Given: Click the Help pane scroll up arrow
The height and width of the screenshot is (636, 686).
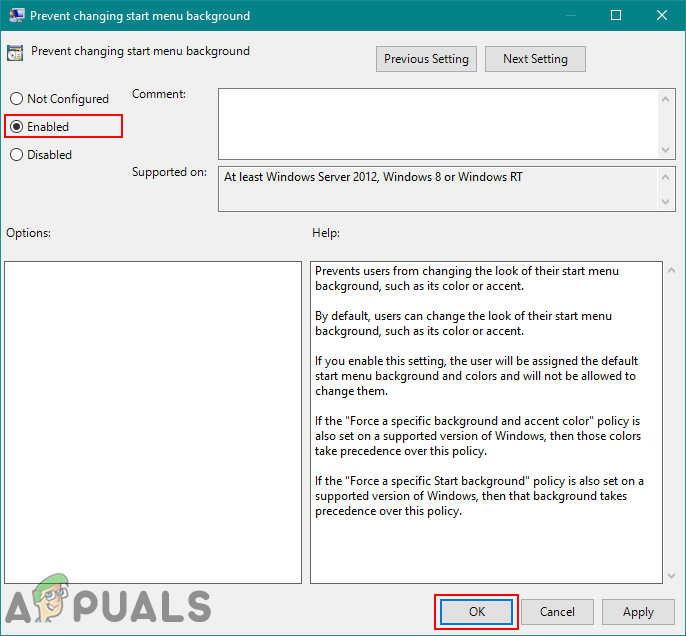Looking at the screenshot, I should coord(672,270).
